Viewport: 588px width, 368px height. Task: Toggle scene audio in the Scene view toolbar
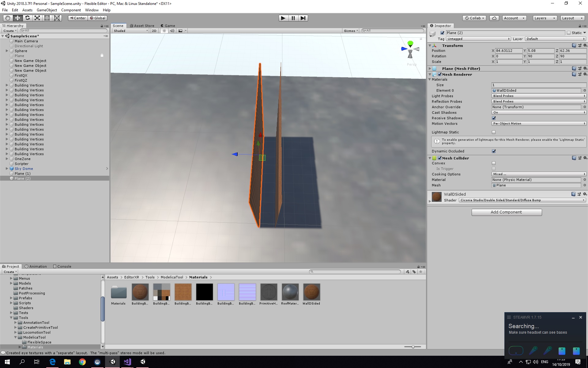coord(172,31)
